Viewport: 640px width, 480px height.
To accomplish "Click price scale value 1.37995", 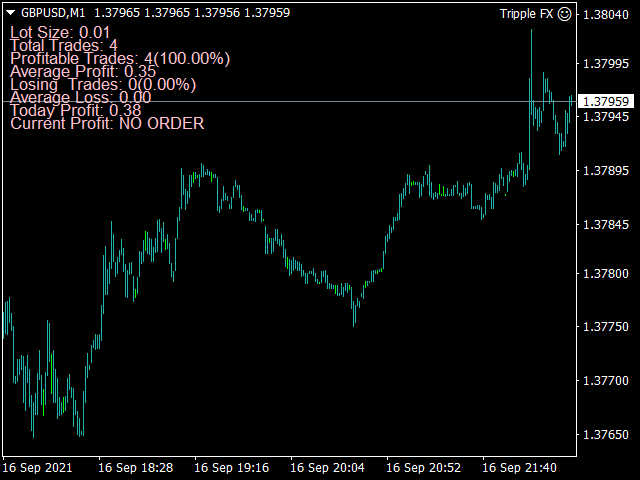I will coord(606,64).
